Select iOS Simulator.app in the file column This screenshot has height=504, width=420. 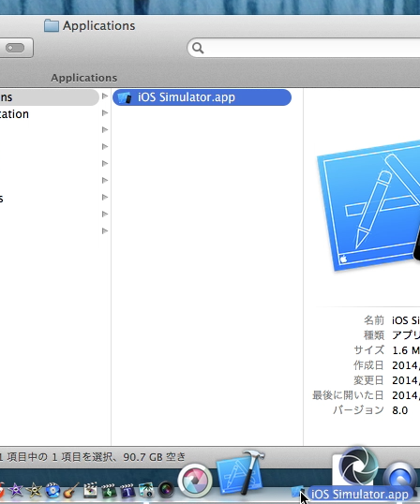[x=202, y=97]
